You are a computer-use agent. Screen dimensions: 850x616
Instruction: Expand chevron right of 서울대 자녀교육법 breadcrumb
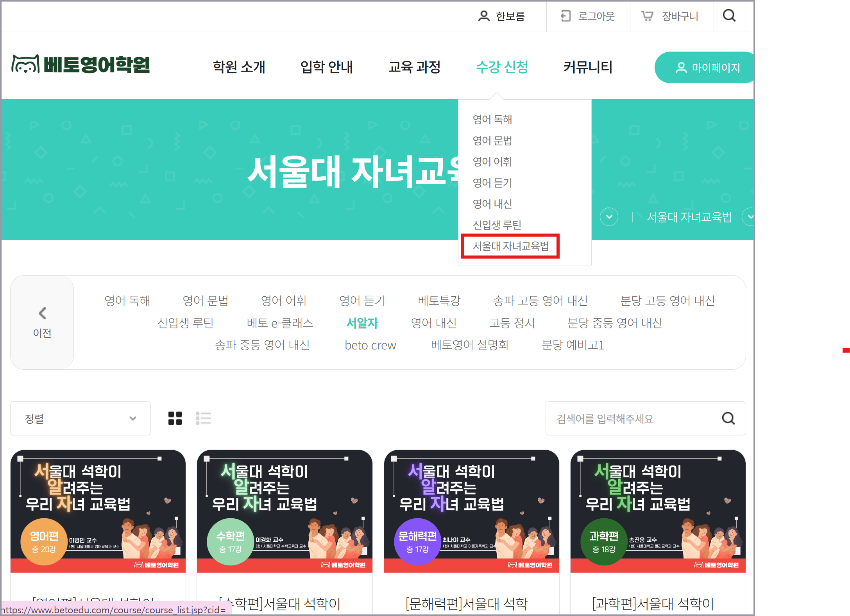[748, 217]
